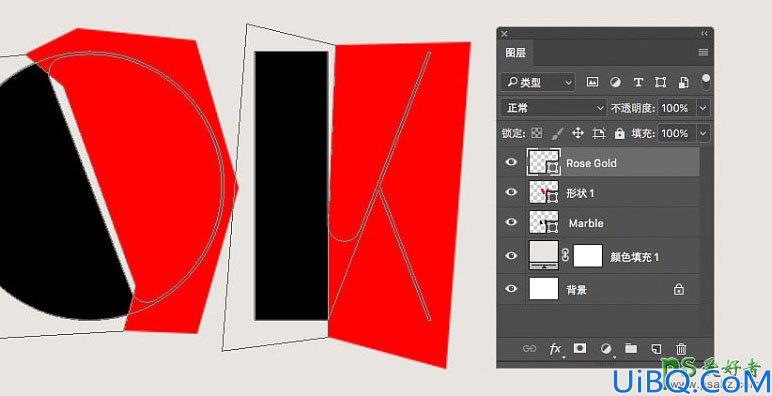Toggle the layer filtering switch
The height and width of the screenshot is (396, 772).
[706, 82]
